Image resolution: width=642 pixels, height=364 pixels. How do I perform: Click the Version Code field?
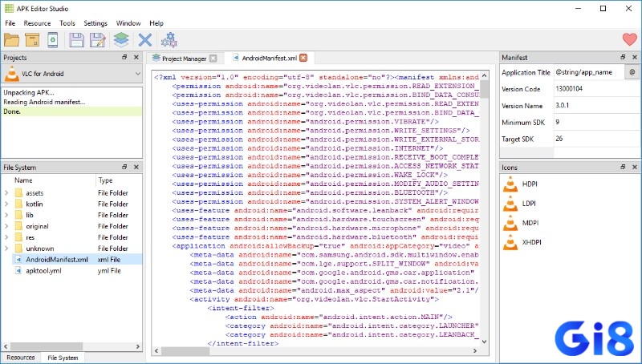coord(597,89)
